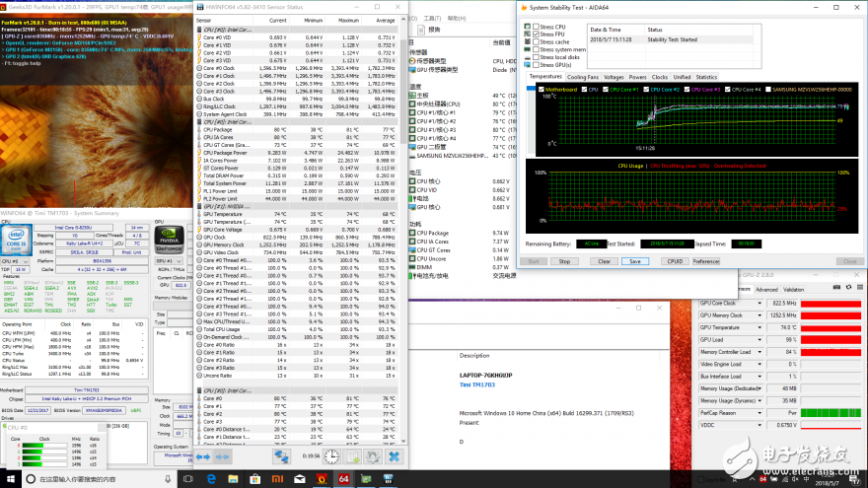Click the Timi TM1703 link
This screenshot has width=868, height=488.
pos(478,384)
